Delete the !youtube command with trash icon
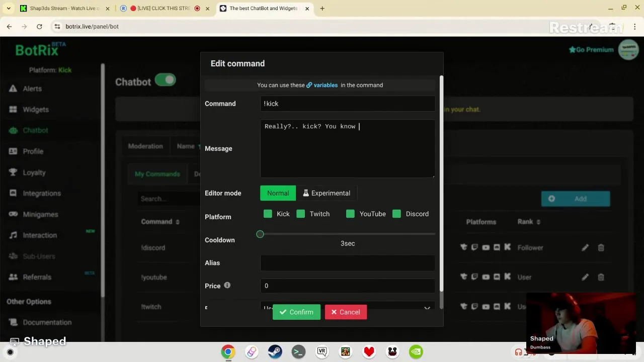This screenshot has height=362, width=644. (x=601, y=277)
